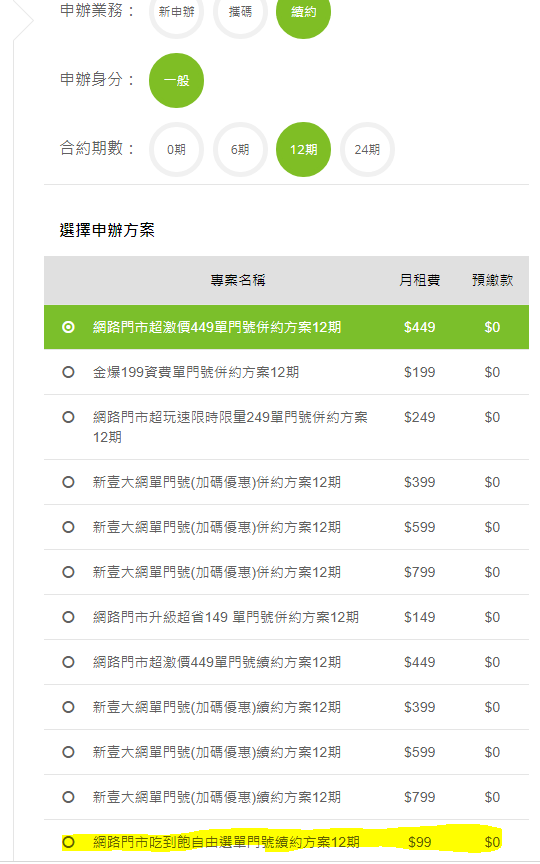Click the 一般 identity option

pos(176,80)
